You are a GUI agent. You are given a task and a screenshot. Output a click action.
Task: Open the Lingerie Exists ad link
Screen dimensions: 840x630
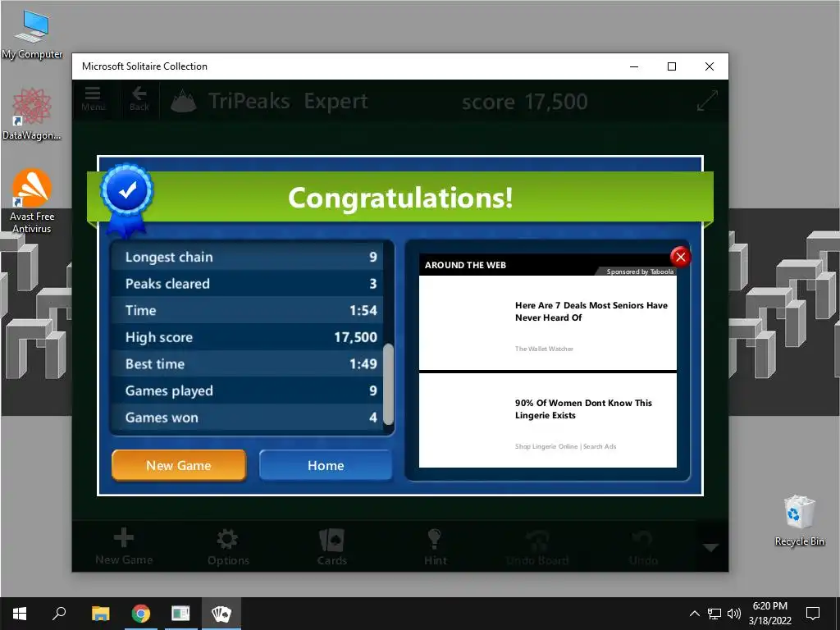[x=547, y=420]
